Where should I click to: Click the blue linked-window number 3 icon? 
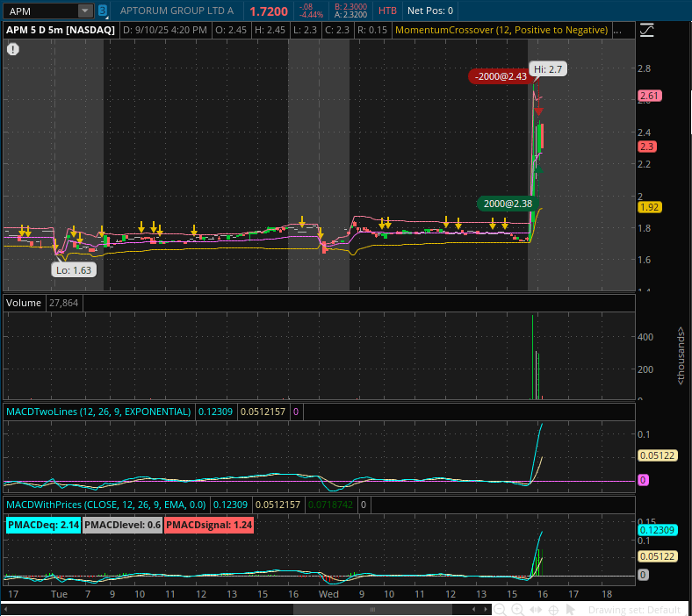[x=103, y=11]
